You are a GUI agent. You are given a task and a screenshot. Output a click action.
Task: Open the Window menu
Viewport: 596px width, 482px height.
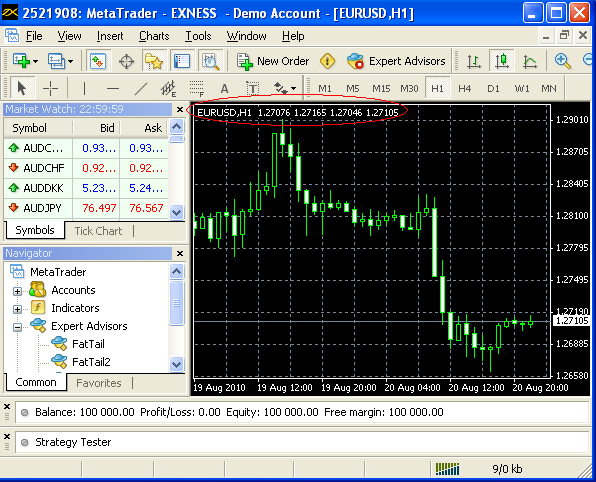click(x=246, y=36)
